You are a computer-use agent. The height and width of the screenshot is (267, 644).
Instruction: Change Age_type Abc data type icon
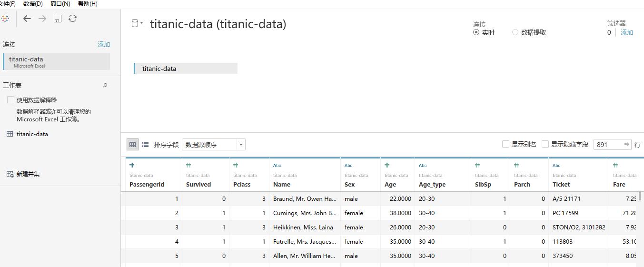tap(423, 166)
